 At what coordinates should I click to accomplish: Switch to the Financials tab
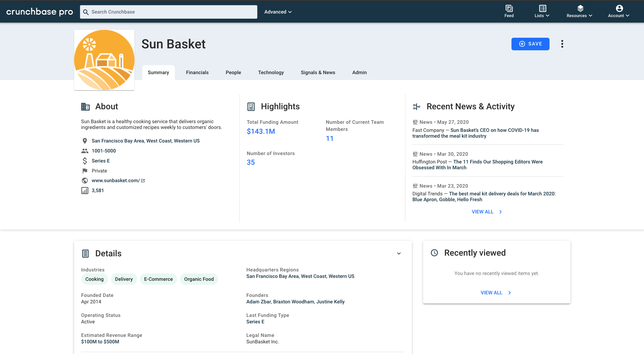click(x=197, y=73)
